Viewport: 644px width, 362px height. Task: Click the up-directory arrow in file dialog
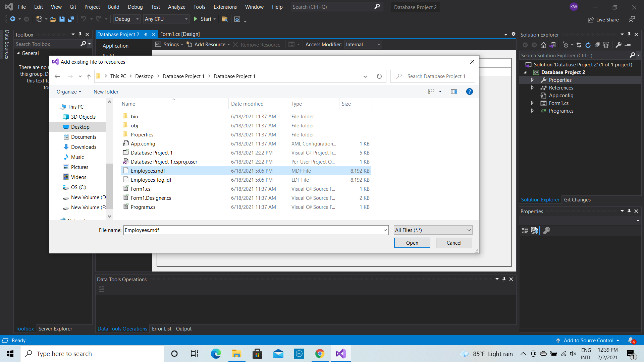pos(89,76)
